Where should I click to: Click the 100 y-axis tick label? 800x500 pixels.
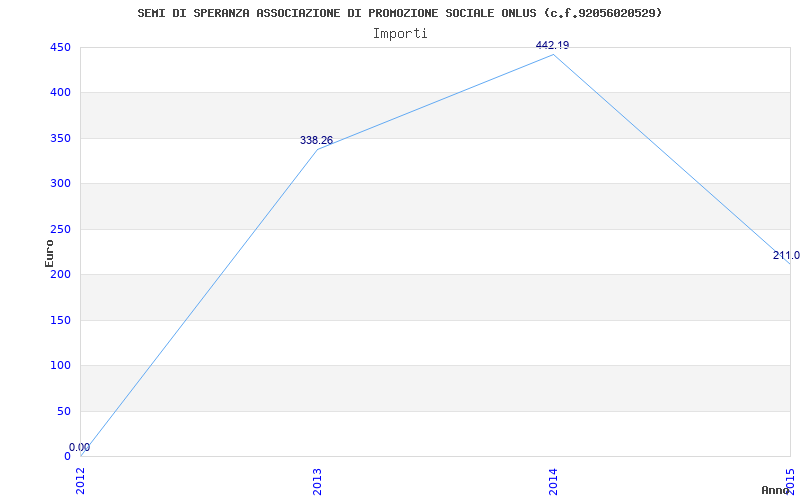[60, 365]
